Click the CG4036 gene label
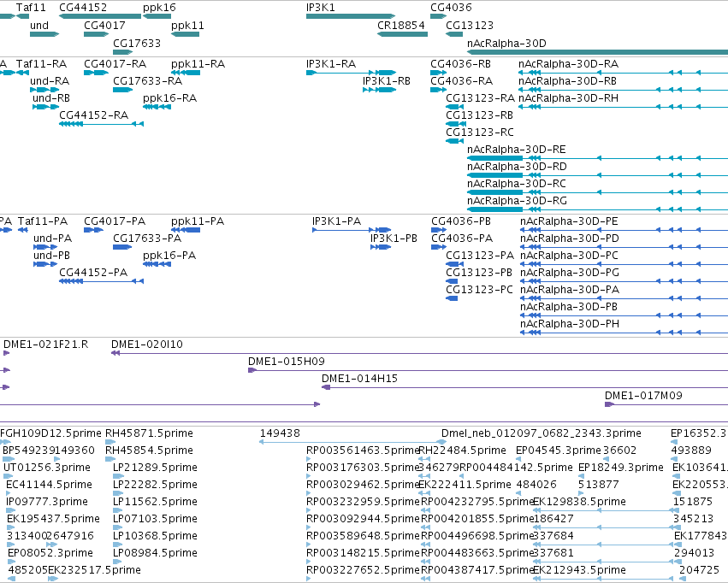The image size is (728, 583). tap(451, 8)
